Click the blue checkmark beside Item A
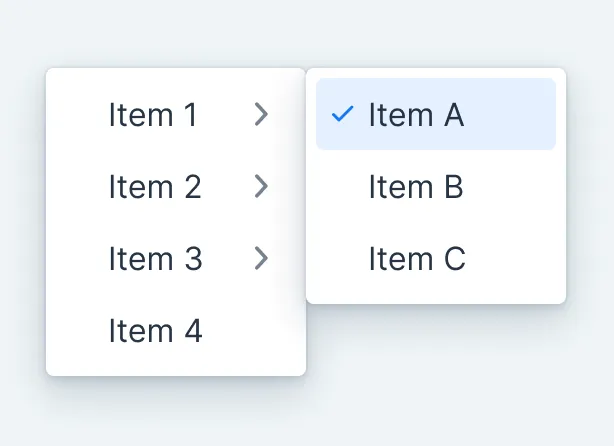This screenshot has width=614, height=446. 342,115
